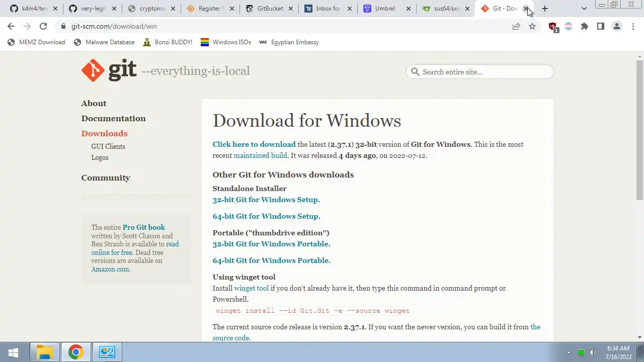
Task: Open About in the sidebar
Action: coord(94,103)
